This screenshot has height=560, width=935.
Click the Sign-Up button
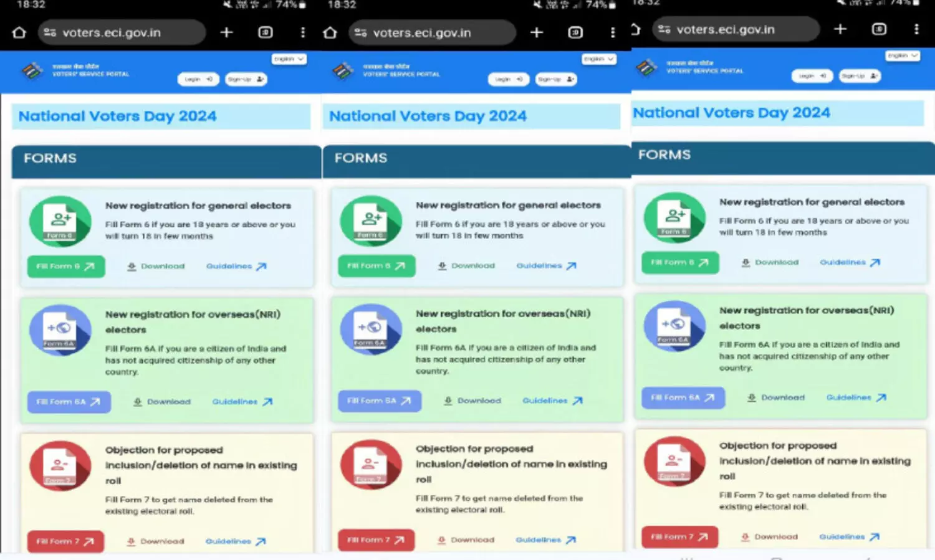pyautogui.click(x=246, y=78)
